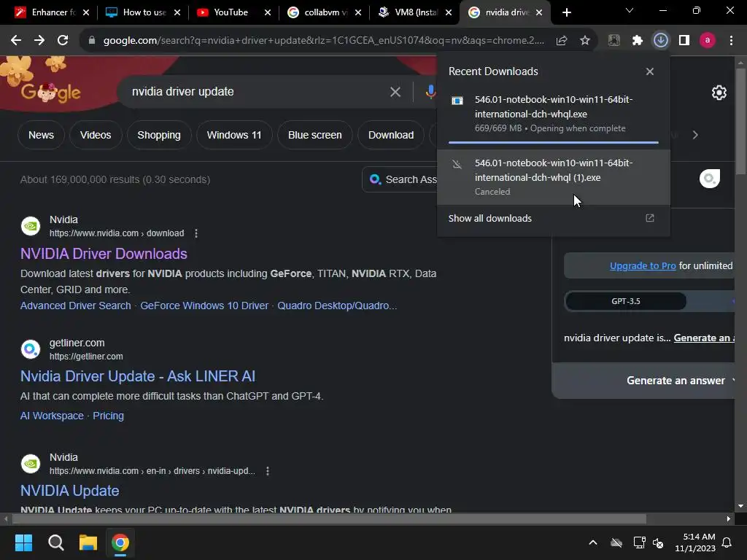747x560 pixels.
Task: Open options for NVIDIA Update result
Action: click(268, 471)
